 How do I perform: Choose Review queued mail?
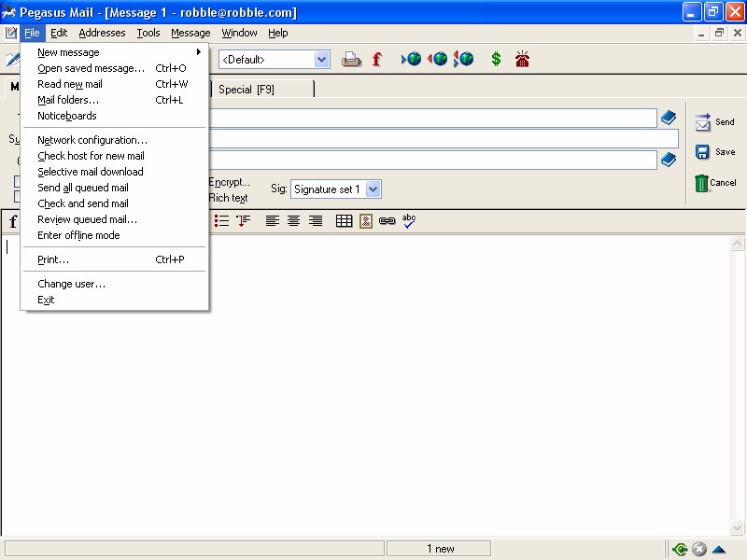114,219
